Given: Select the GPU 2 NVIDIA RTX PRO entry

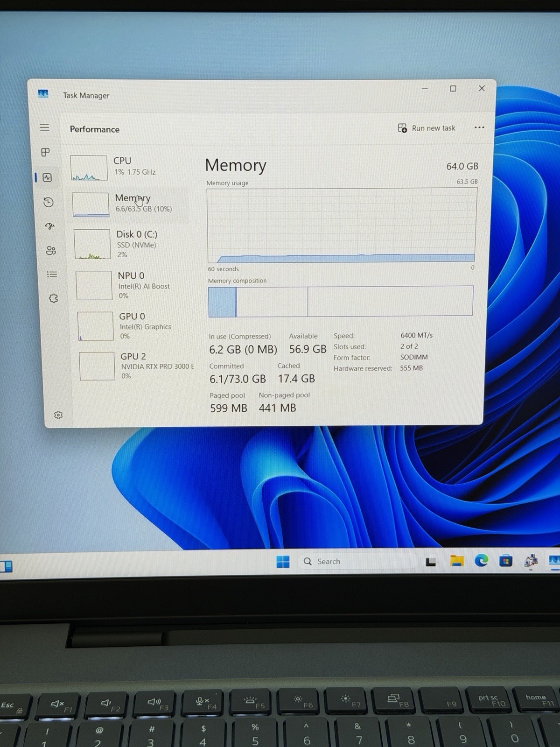Looking at the screenshot, I should [137, 366].
